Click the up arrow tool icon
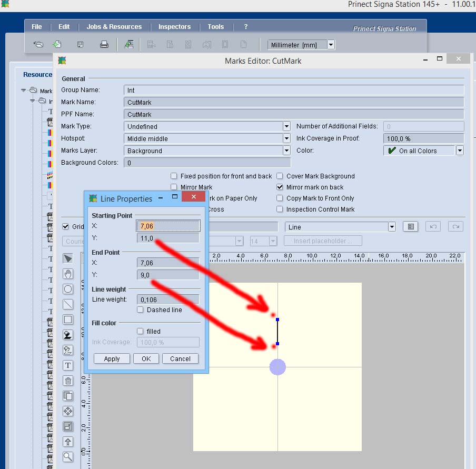476x469 pixels. point(68,442)
